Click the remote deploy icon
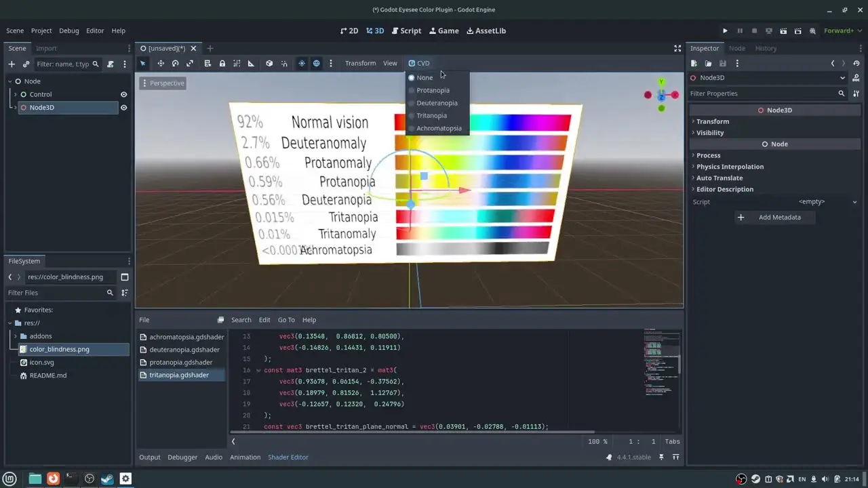868x488 pixels. coord(768,30)
